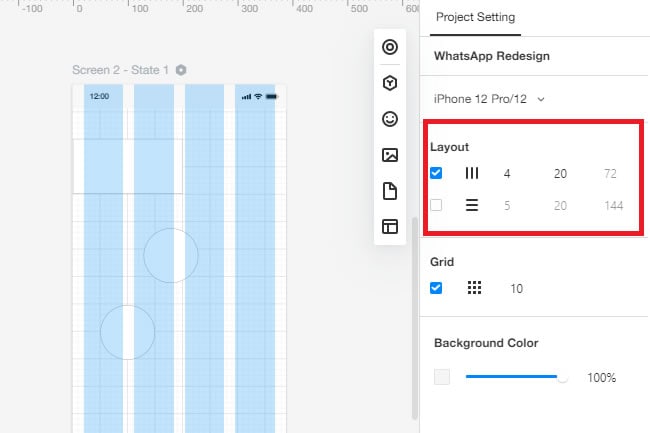
Task: Open the iPhone 12 Pro/12 device dropdown
Action: (x=489, y=99)
